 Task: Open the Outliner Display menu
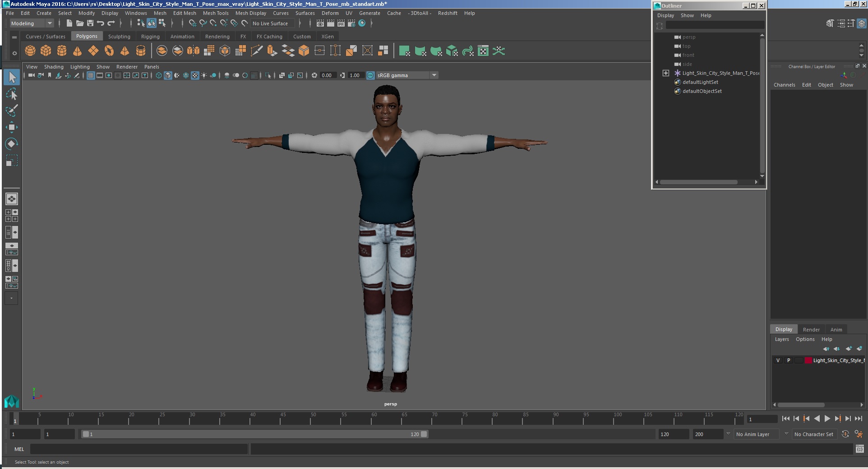tap(665, 15)
